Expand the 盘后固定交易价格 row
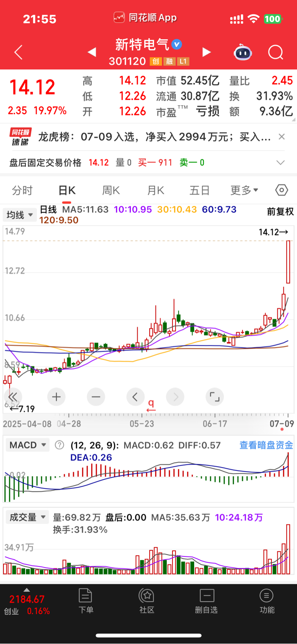This screenshot has width=297, height=644. tap(280, 162)
